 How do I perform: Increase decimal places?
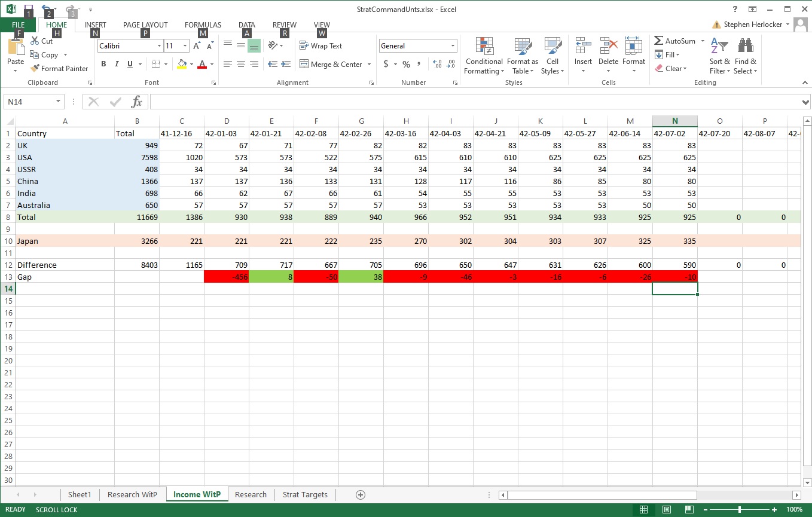[436, 64]
